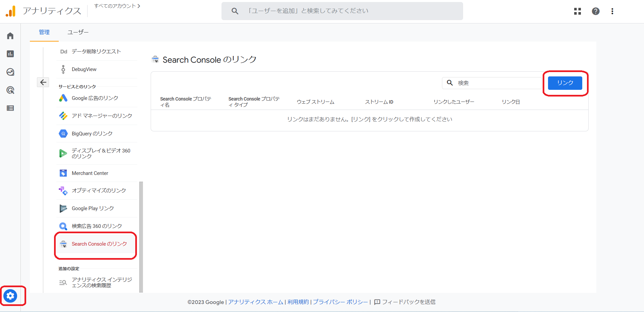Click ストリーム ID column header
Viewport: 644px width, 312px height.
click(379, 102)
